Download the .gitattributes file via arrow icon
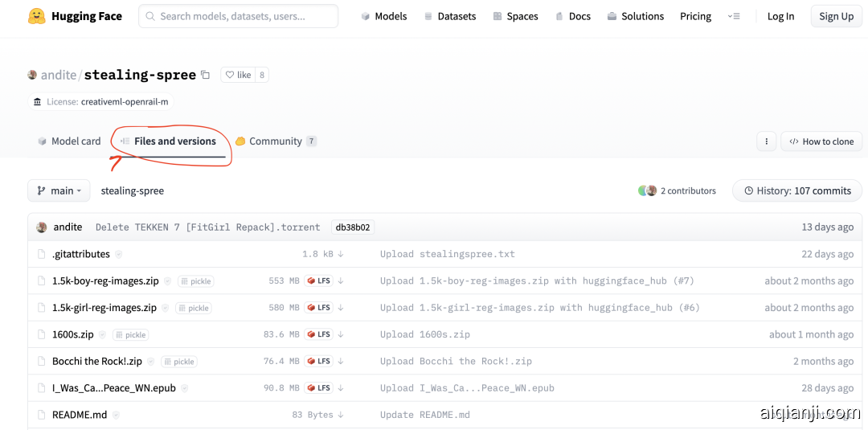Screen dimensions: 868x430 coord(341,254)
